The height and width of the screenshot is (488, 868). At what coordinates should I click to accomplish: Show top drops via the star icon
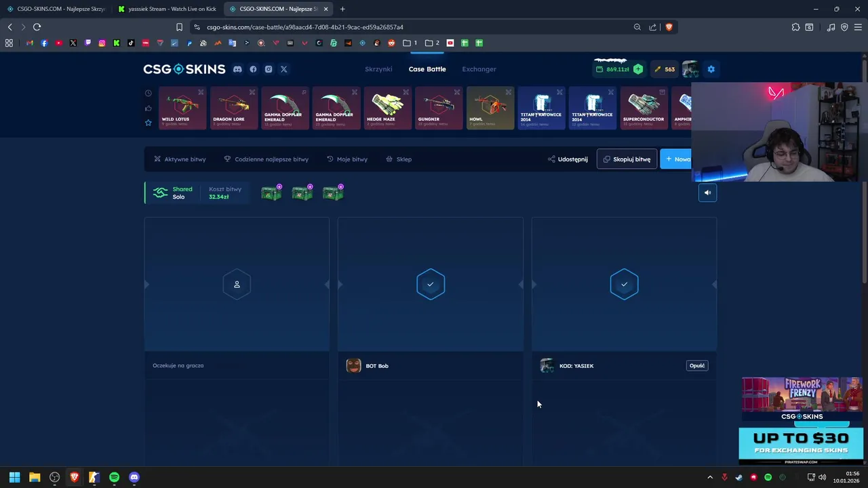(148, 123)
